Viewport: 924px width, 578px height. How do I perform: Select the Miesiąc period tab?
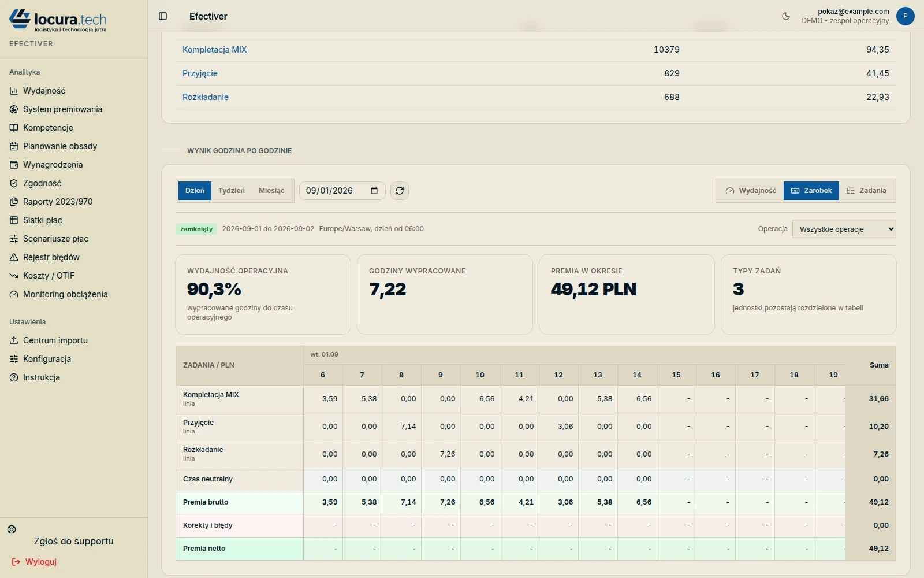click(x=271, y=191)
